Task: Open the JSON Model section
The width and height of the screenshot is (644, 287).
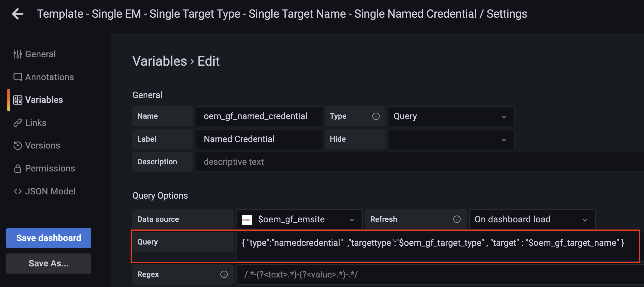Action: pyautogui.click(x=50, y=191)
